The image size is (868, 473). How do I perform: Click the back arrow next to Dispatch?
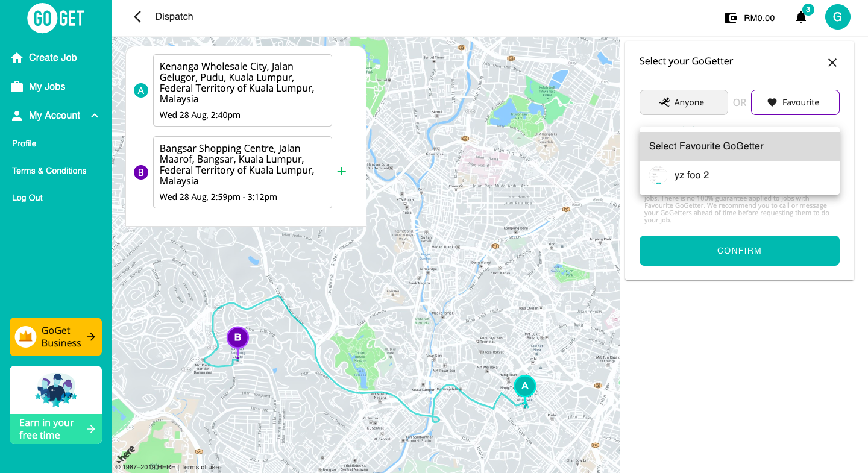coord(137,17)
